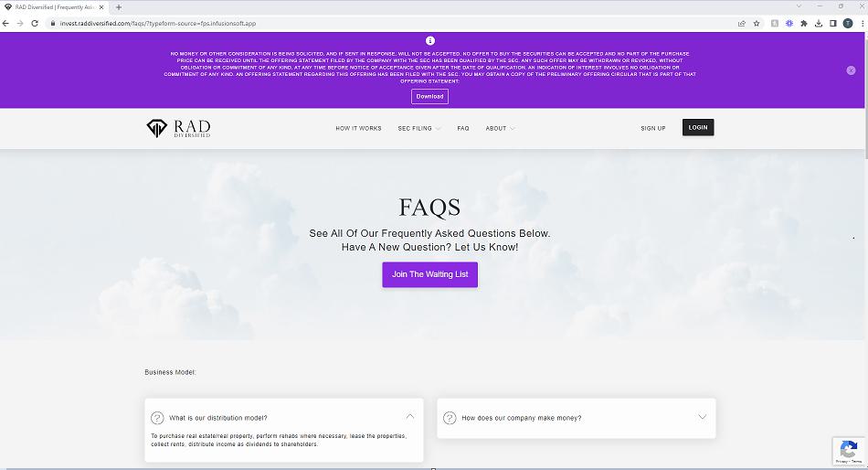
Task: Open the browser downloads icon
Action: 819,23
